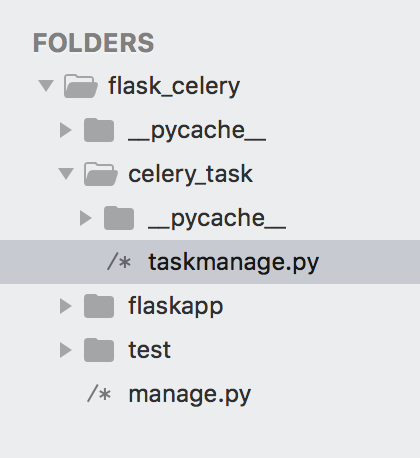Select the flaskapp folder label

[176, 307]
